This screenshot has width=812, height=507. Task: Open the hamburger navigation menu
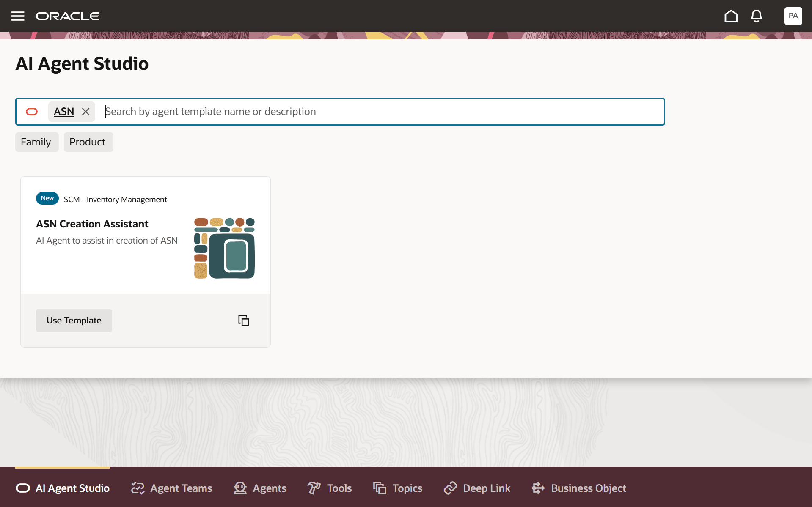18,16
